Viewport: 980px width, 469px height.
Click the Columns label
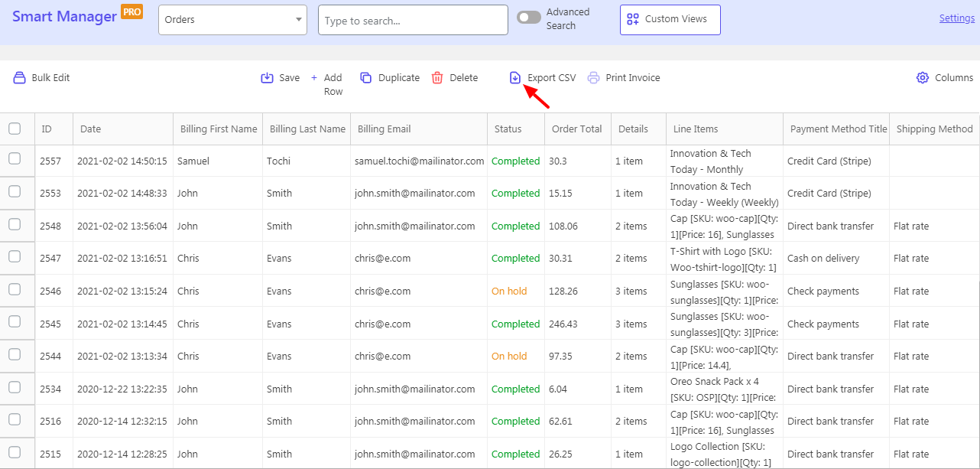(x=954, y=77)
